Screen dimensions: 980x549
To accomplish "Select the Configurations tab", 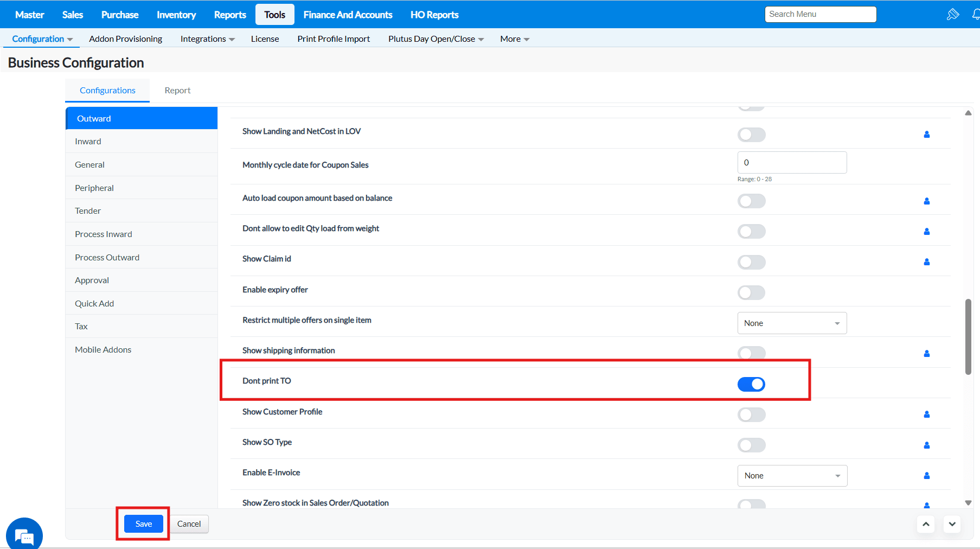I will (x=107, y=91).
